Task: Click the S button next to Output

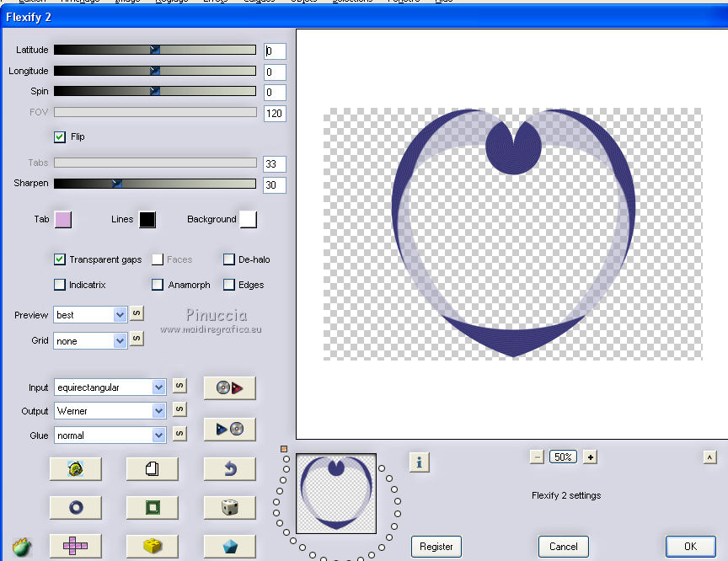Action: 179,409
